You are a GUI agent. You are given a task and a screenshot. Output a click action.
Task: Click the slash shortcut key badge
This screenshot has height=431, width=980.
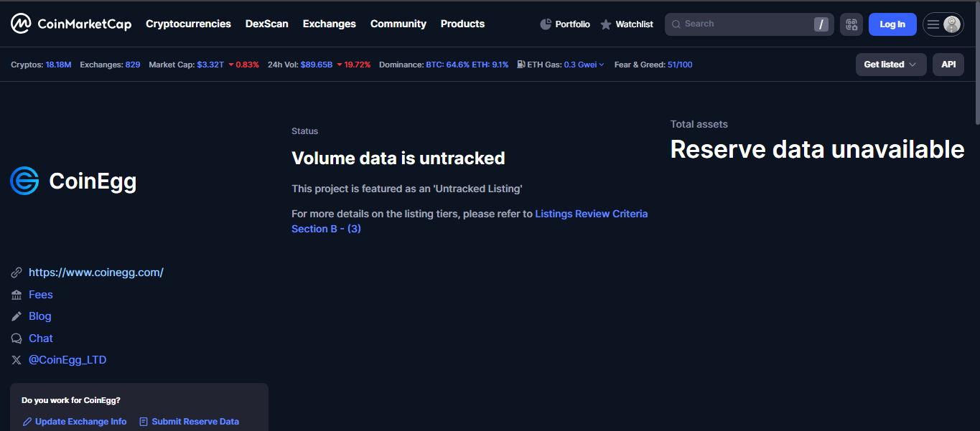tap(821, 24)
